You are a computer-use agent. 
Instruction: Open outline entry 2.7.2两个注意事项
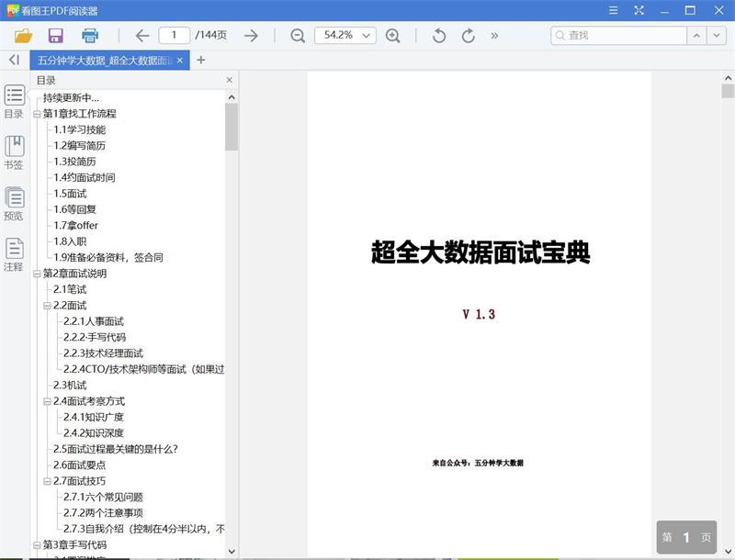103,513
